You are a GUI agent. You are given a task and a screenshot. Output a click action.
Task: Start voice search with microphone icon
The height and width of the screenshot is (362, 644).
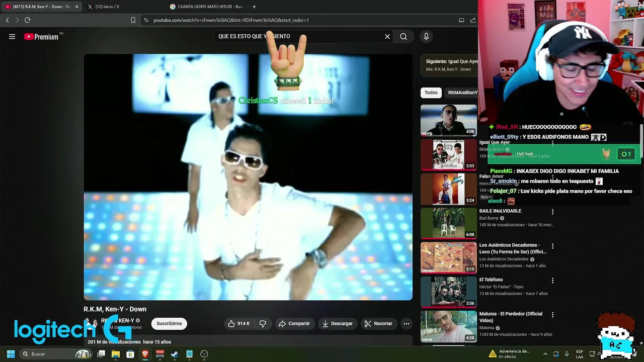pos(426,37)
